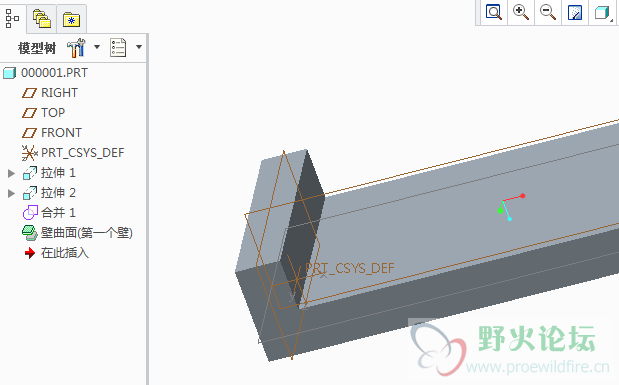
Task: Click the tree Show list icon
Action: click(x=118, y=47)
